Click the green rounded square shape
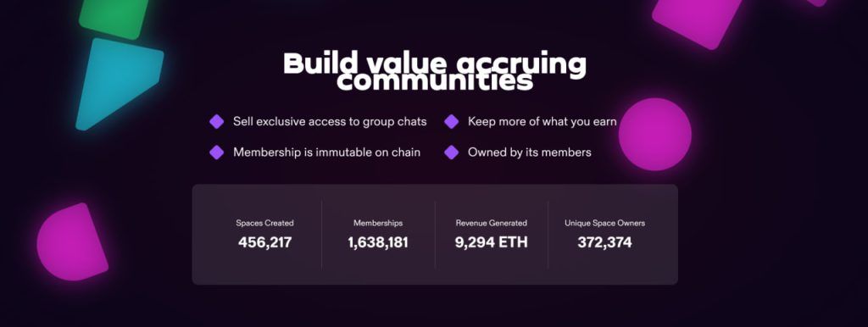 pos(114,18)
